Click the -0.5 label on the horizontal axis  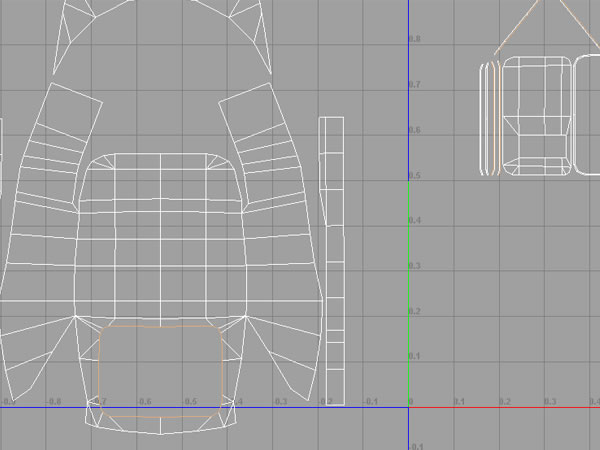tap(189, 402)
